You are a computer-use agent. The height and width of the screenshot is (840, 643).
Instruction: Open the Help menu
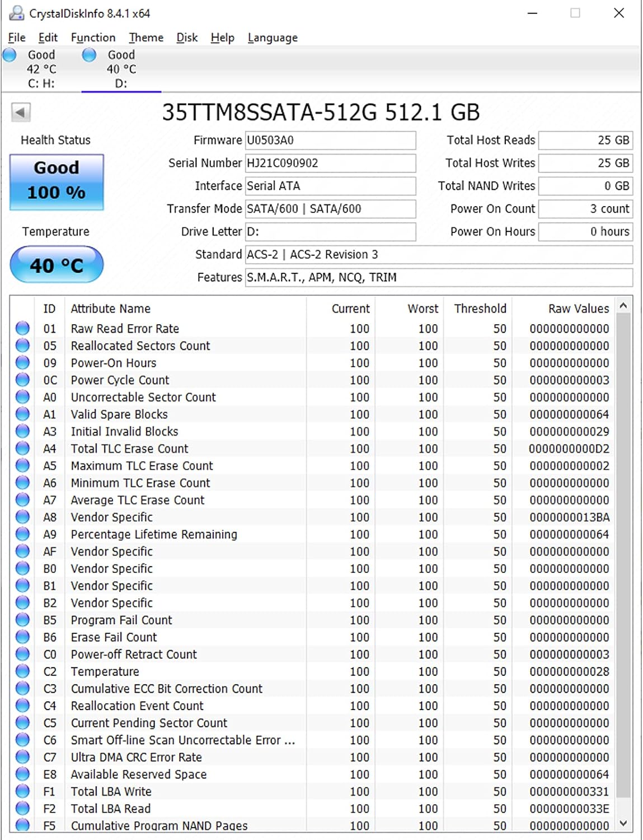tap(222, 38)
